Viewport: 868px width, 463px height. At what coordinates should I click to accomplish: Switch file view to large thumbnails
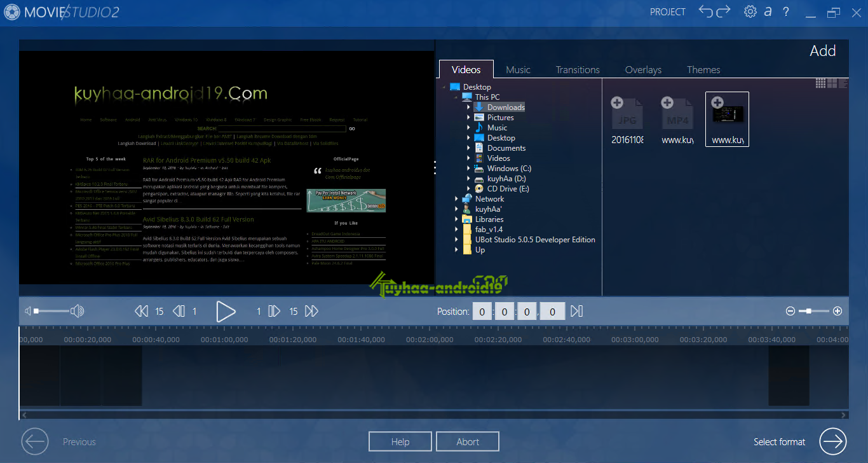832,83
